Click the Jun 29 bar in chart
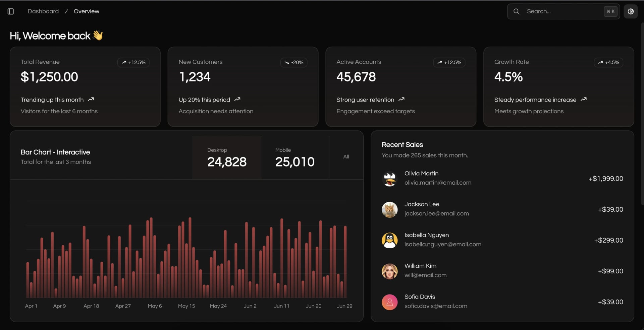The height and width of the screenshot is (330, 644). click(x=345, y=262)
